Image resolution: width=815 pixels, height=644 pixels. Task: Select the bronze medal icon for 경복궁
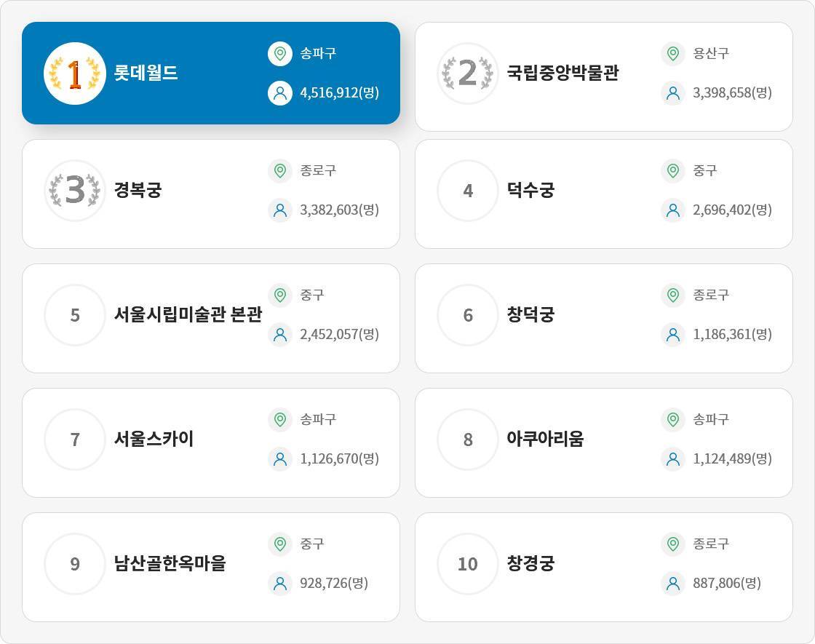coord(75,191)
